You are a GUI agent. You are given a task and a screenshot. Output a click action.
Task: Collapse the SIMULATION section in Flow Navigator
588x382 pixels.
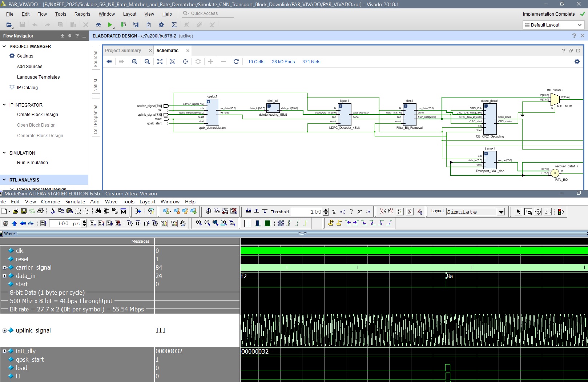(x=4, y=153)
